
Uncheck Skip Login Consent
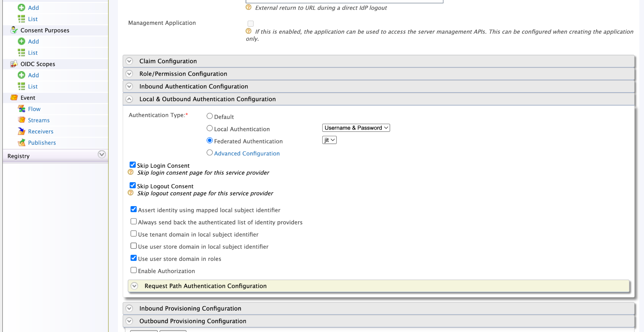pos(133,165)
